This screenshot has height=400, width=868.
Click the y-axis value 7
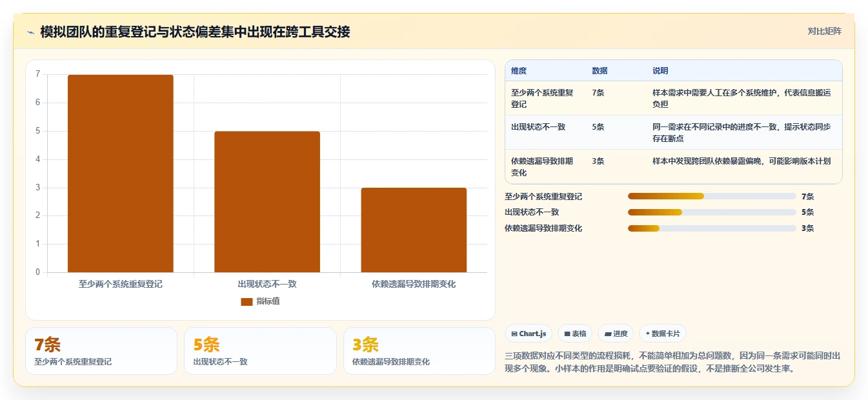(x=37, y=74)
